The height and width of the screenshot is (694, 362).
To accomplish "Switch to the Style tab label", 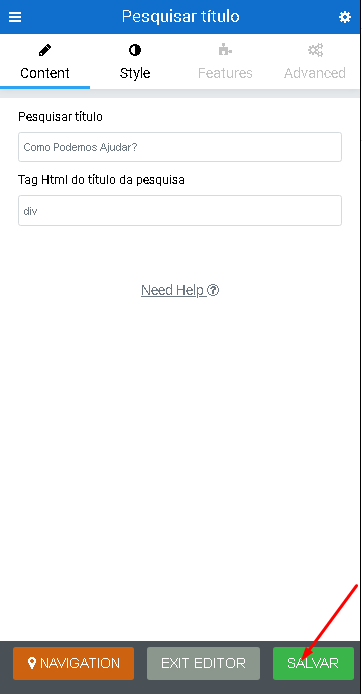I will click(x=135, y=73).
